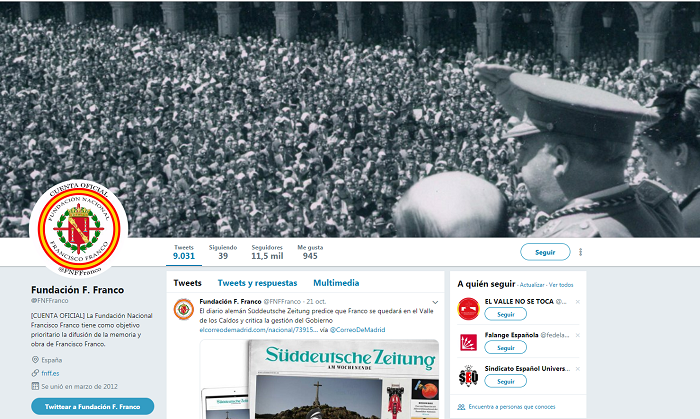Open the fnff.es website link
The image size is (700, 419).
pos(50,373)
